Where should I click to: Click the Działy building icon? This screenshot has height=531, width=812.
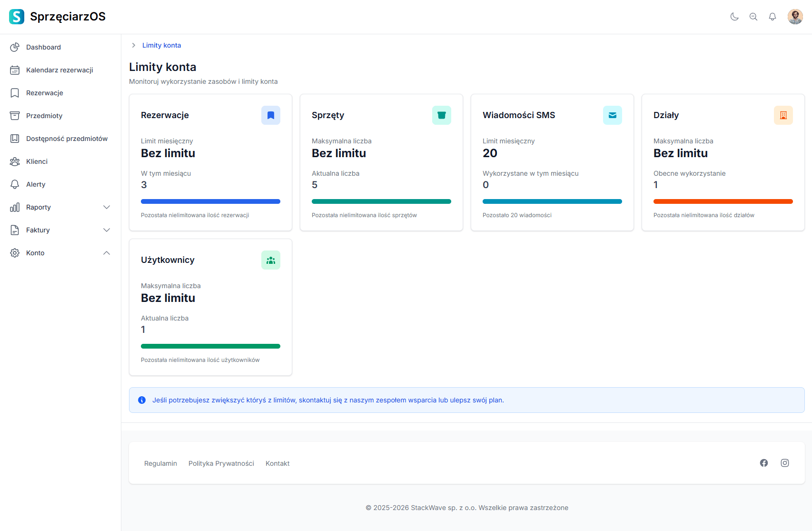[783, 115]
